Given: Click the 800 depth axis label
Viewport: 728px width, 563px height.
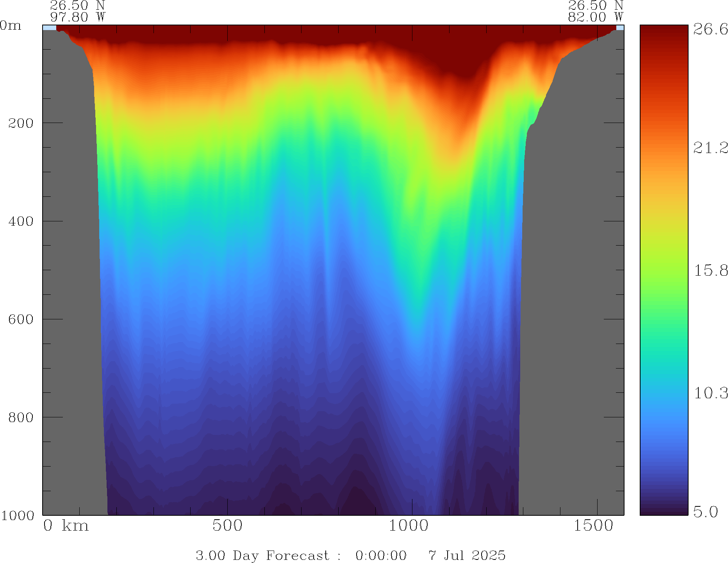Looking at the screenshot, I should [x=21, y=417].
